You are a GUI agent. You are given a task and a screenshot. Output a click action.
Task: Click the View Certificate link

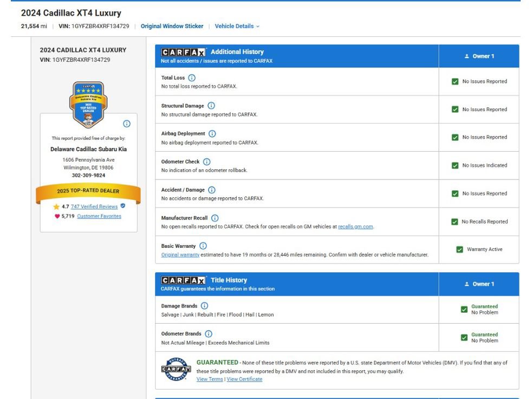pyautogui.click(x=244, y=379)
